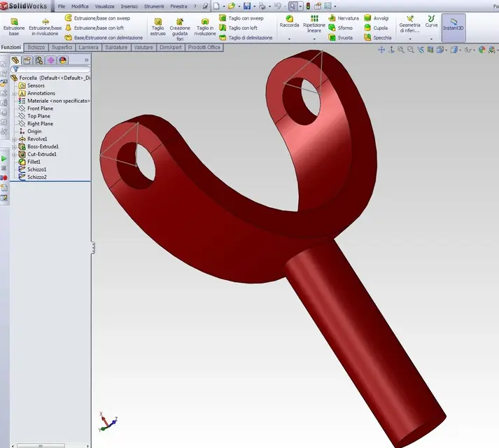This screenshot has width=499, height=448.
Task: Open the PropertyManager tab icon
Action: pos(27,60)
